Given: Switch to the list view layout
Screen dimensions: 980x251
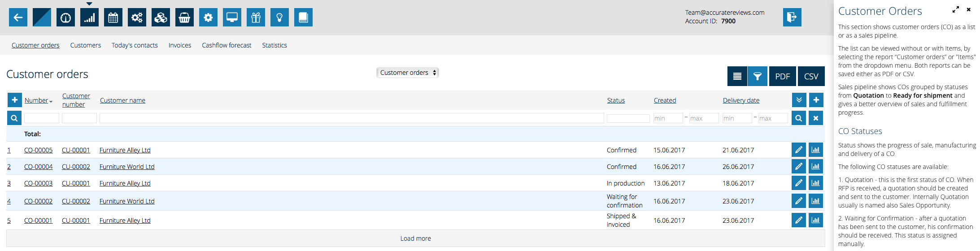Looking at the screenshot, I should 737,76.
